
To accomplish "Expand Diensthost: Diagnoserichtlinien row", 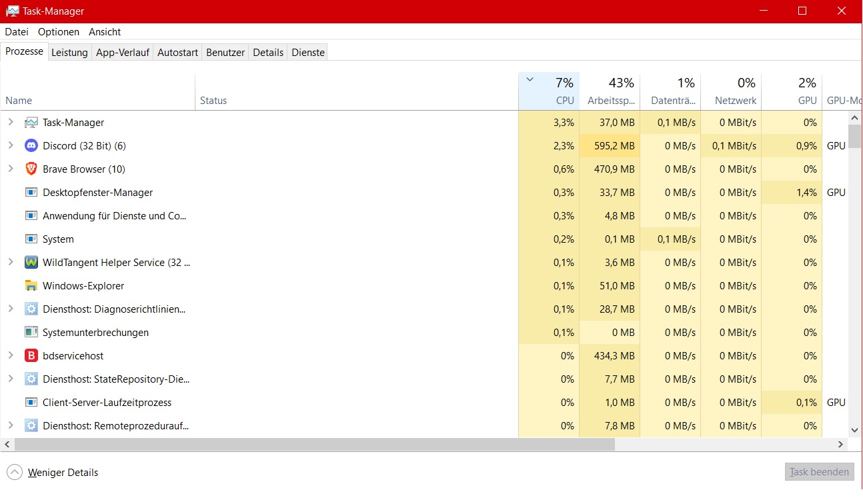I will point(11,309).
